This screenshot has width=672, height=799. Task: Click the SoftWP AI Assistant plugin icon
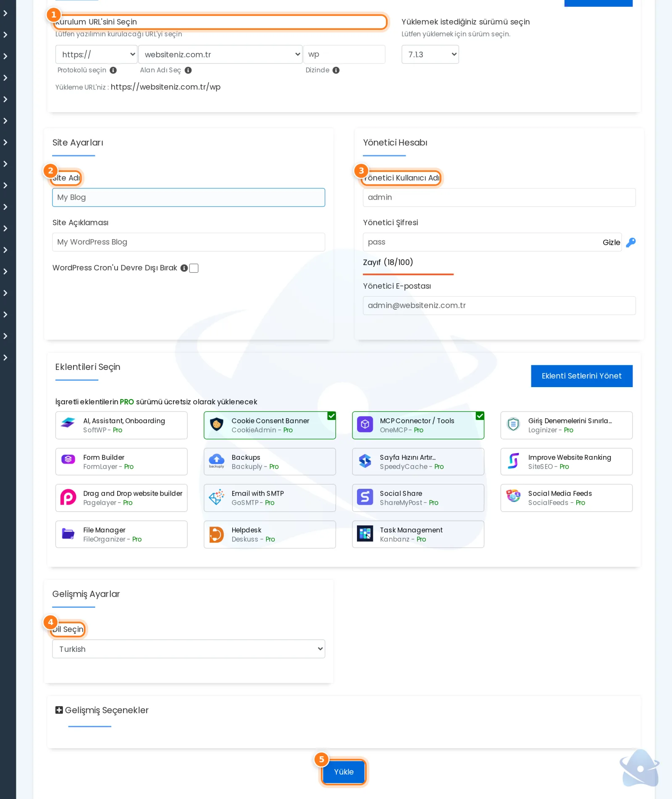point(68,422)
